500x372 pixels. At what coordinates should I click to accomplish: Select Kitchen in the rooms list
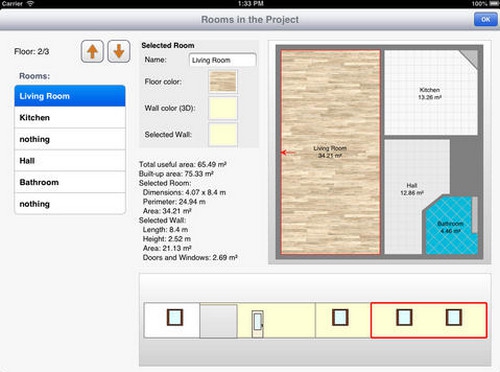pyautogui.click(x=70, y=118)
